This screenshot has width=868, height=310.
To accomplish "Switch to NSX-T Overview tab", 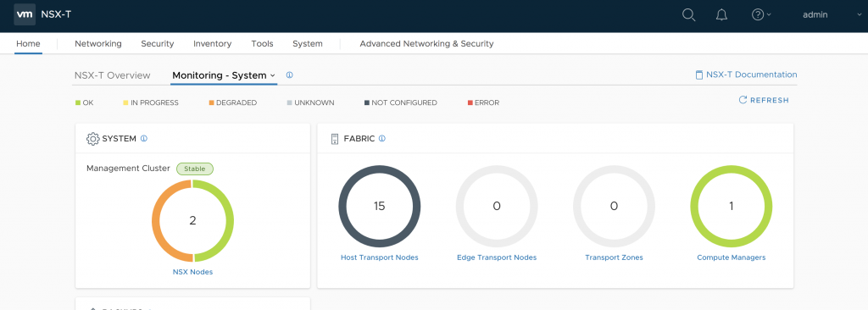I will (113, 75).
